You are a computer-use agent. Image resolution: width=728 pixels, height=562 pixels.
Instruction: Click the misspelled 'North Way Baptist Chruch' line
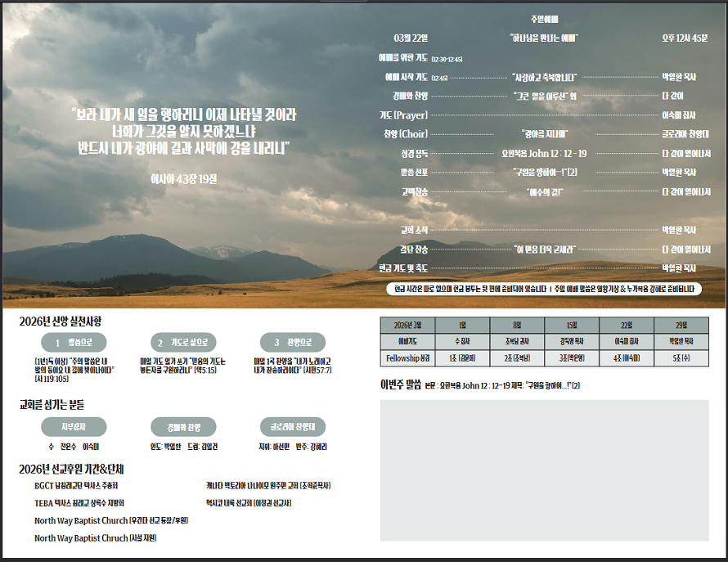pos(95,537)
